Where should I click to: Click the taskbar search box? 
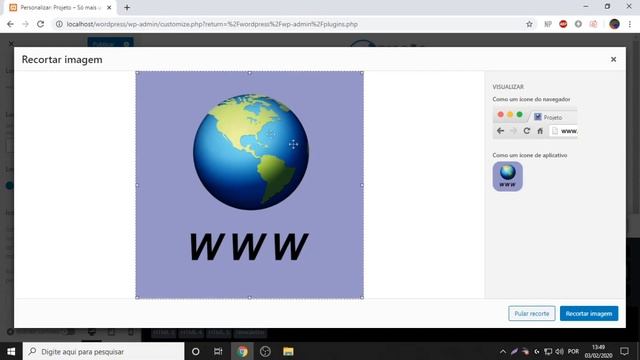104,351
